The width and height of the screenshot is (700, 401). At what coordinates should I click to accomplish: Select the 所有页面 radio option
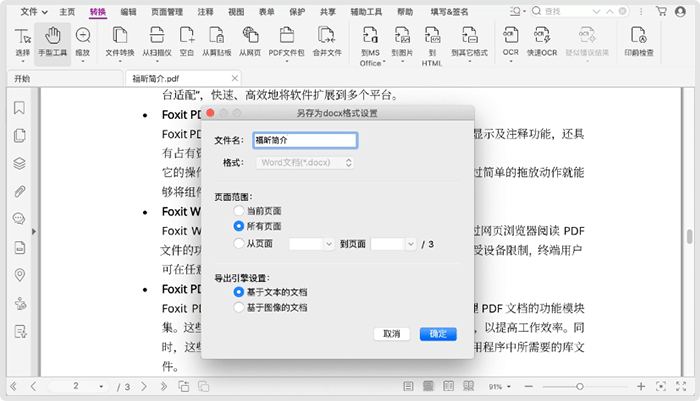[238, 226]
